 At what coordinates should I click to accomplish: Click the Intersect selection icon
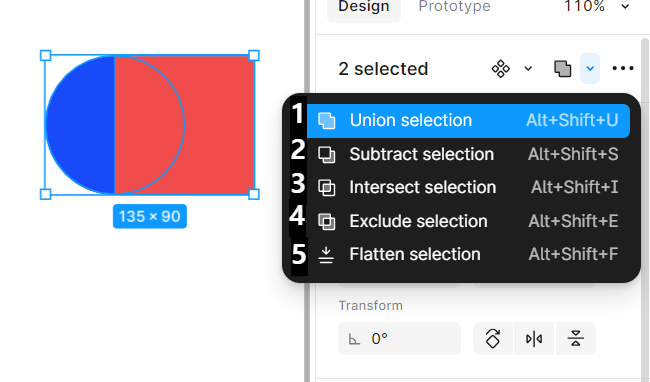327,188
